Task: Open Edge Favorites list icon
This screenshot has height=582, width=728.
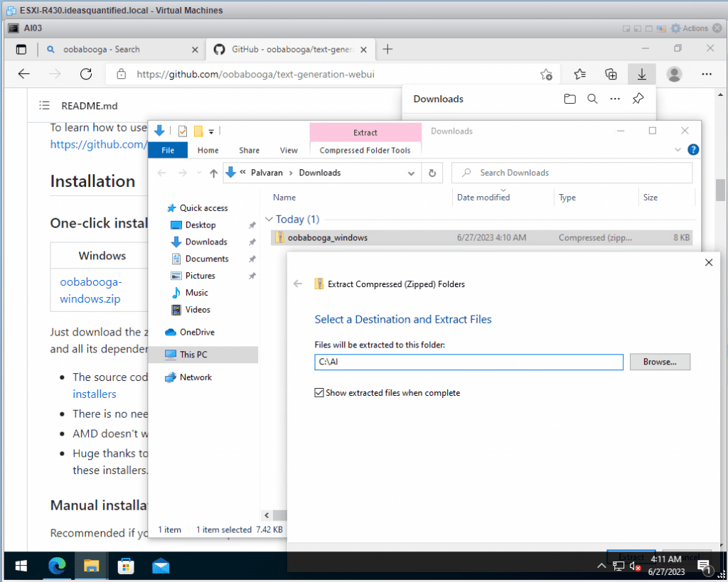Action: (579, 74)
